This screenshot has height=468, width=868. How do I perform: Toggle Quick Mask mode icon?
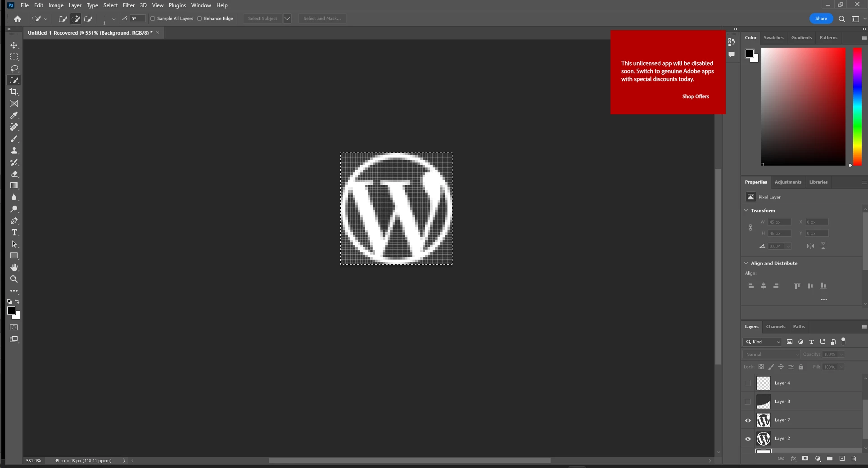pos(14,328)
